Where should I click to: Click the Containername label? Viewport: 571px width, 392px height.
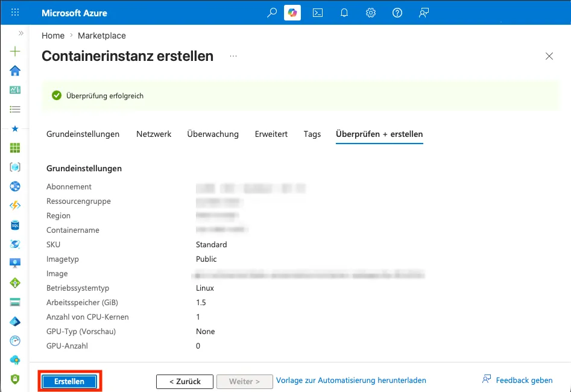[73, 230]
